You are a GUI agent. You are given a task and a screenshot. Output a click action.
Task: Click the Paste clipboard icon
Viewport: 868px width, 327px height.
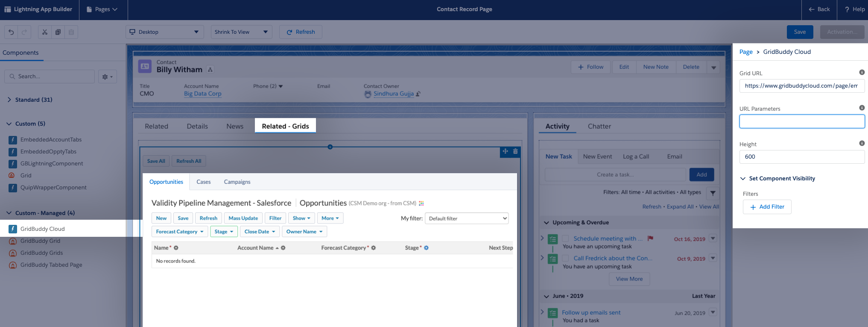tap(71, 32)
